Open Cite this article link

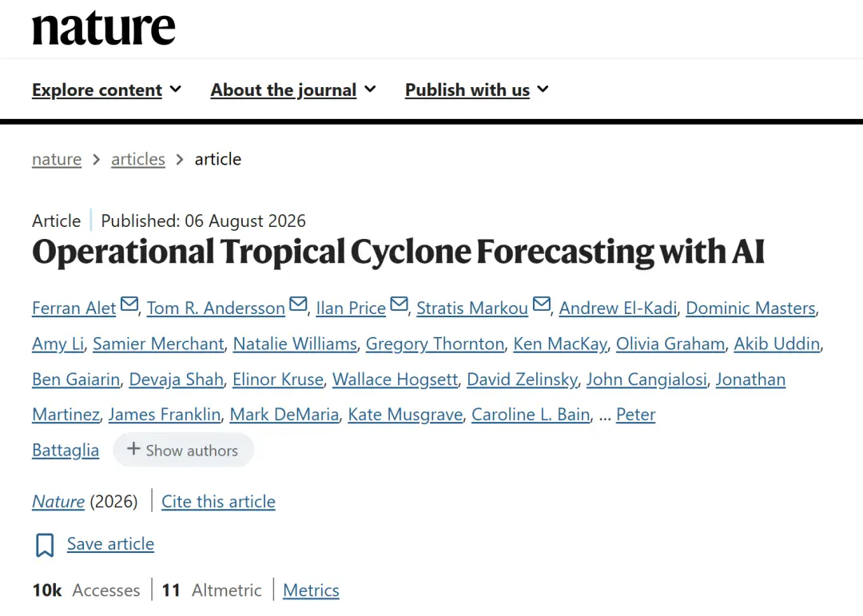[218, 502]
